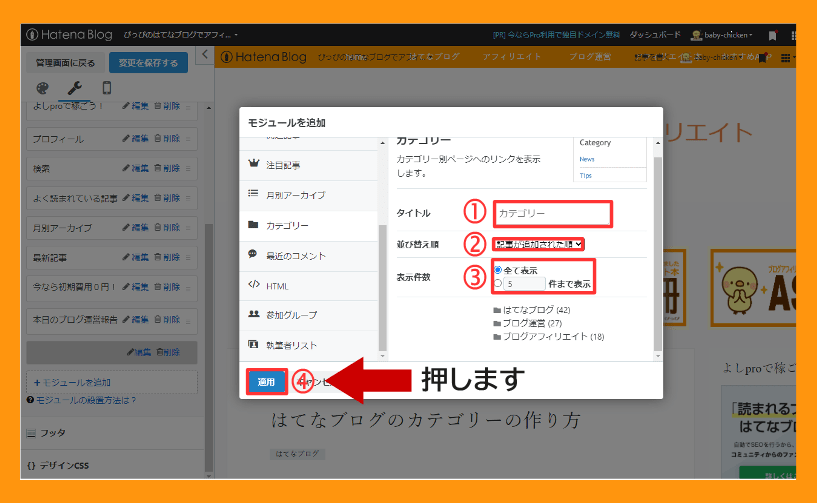Switch to the smartphone design icon
The image size is (817, 503).
point(106,88)
